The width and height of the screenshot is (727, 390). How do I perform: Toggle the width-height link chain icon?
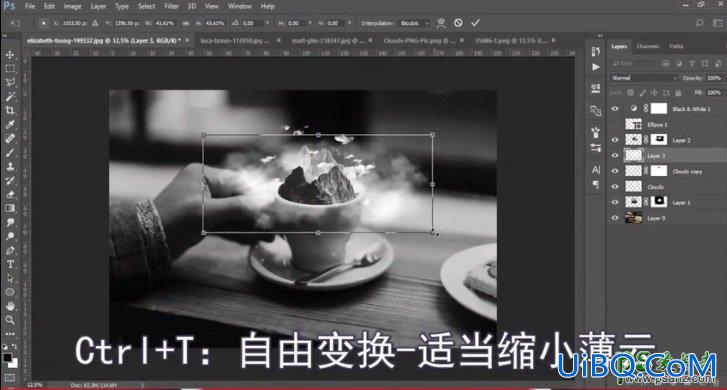tap(185, 23)
